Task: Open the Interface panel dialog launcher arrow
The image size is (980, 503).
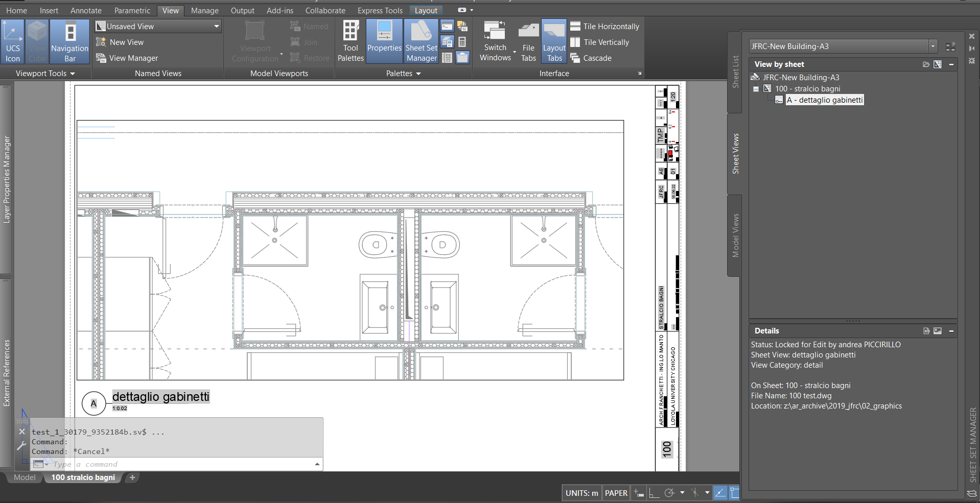Action: [x=640, y=74]
